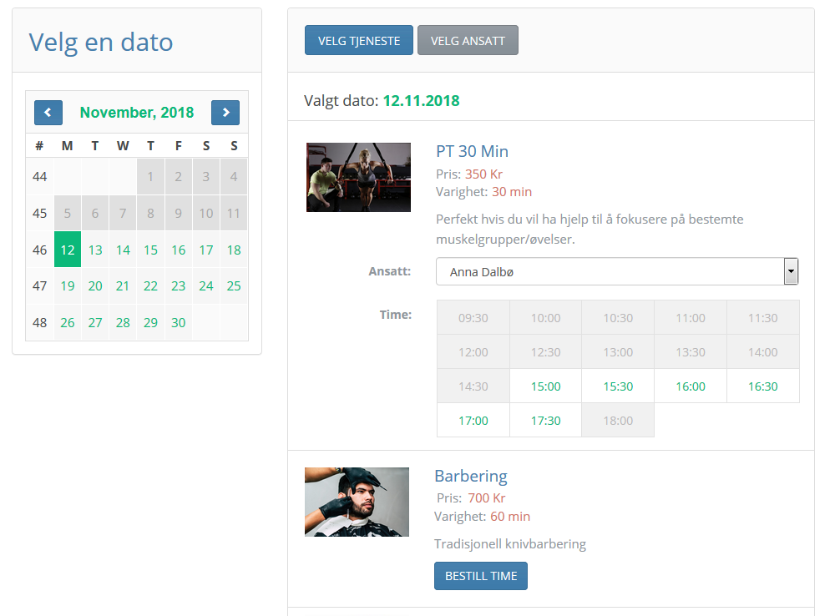Click the selected date 12 in calendar

click(68, 250)
